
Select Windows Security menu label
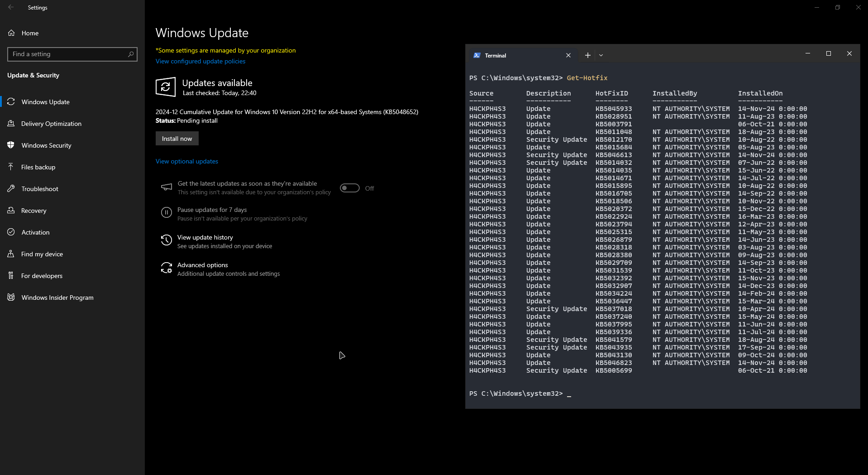tap(47, 145)
